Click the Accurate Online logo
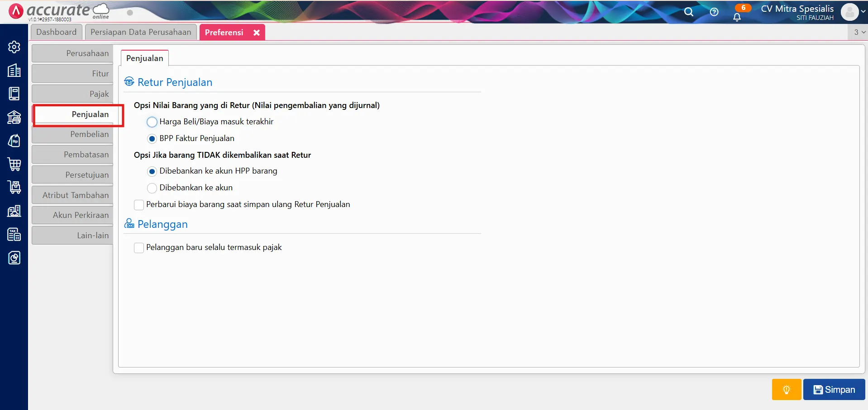 [x=60, y=11]
